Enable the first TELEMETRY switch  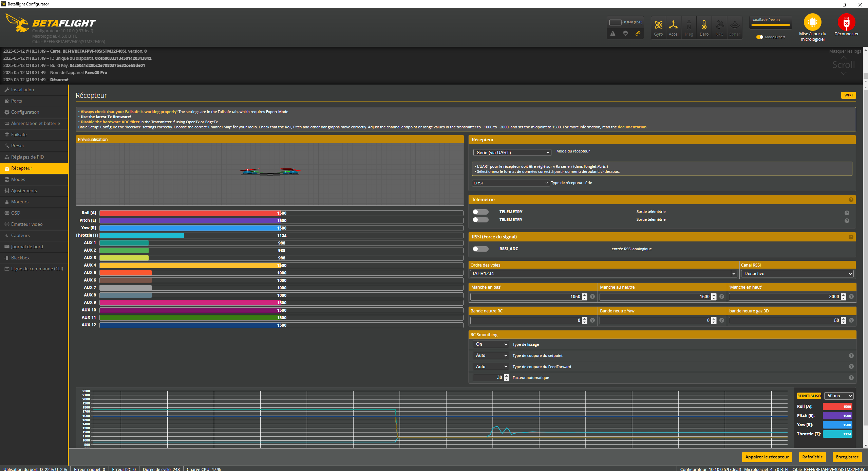point(480,212)
